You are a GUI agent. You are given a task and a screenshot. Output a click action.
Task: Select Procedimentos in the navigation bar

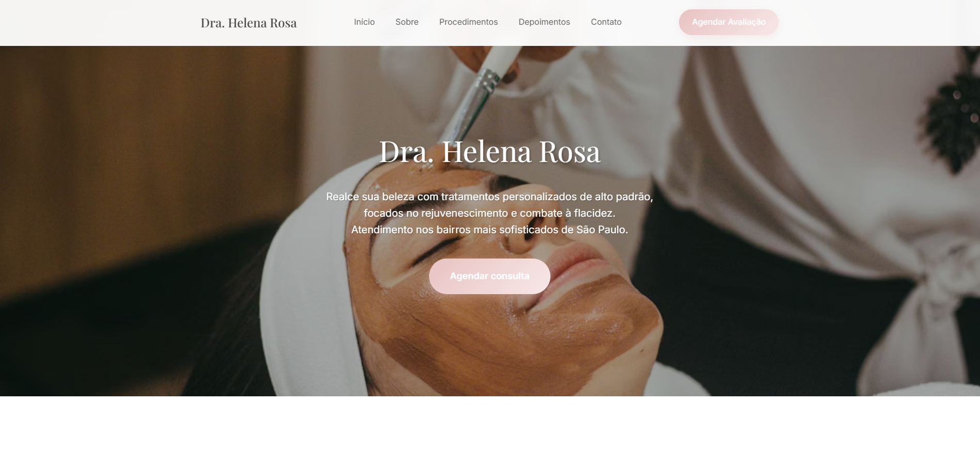[468, 22]
